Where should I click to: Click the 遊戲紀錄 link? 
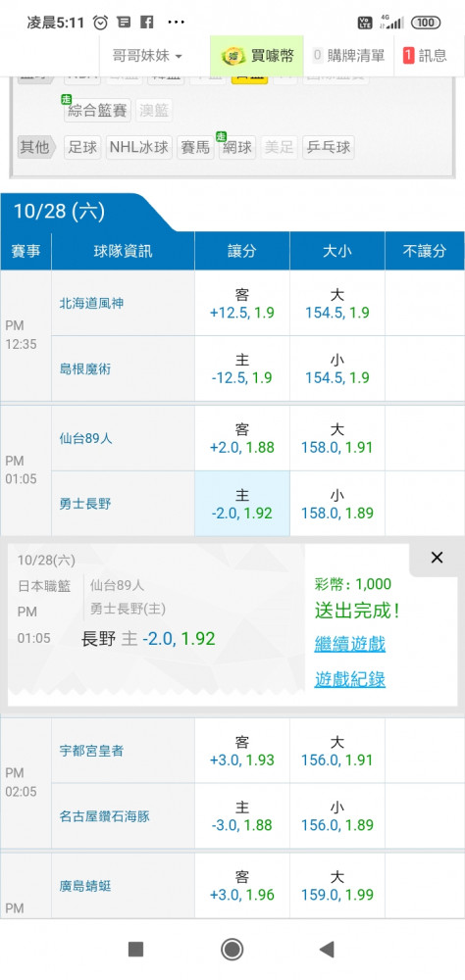click(x=350, y=679)
